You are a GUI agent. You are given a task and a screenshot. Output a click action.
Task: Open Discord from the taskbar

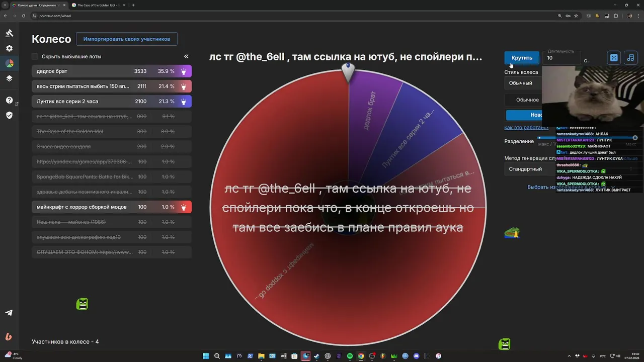pos(416,356)
